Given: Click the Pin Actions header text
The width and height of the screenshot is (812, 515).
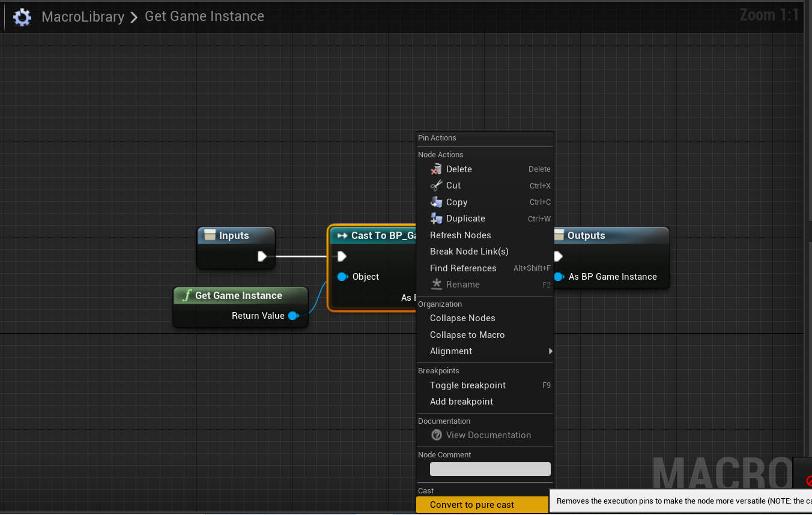Looking at the screenshot, I should 437,138.
